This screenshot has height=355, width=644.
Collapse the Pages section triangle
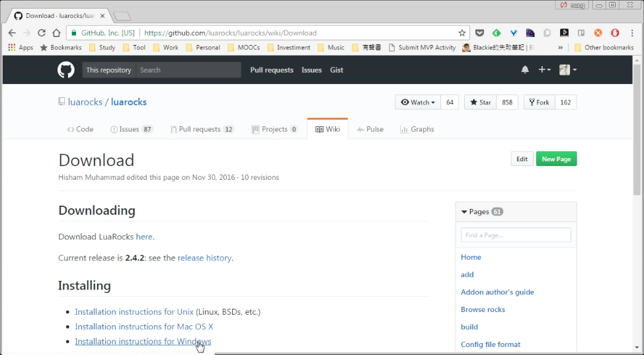(464, 212)
